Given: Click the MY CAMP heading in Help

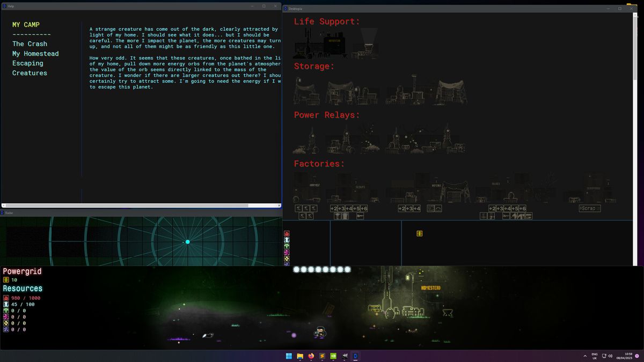Looking at the screenshot, I should (x=26, y=25).
